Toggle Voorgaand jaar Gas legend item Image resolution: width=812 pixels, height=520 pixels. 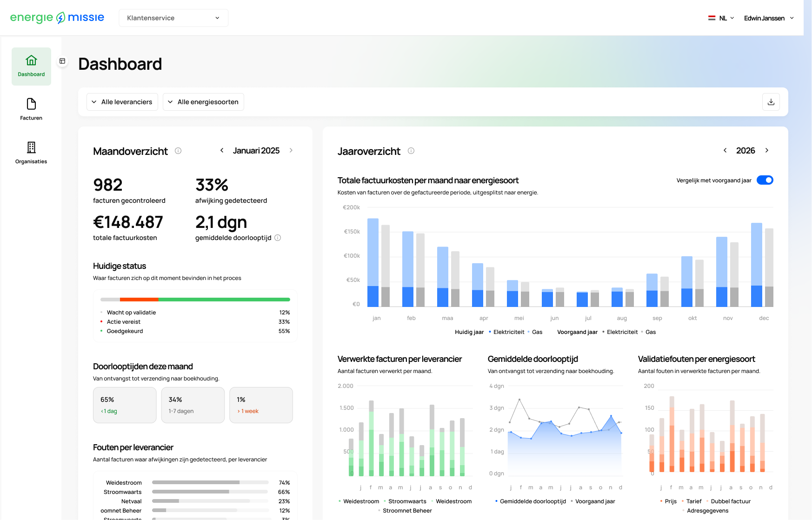pyautogui.click(x=649, y=332)
